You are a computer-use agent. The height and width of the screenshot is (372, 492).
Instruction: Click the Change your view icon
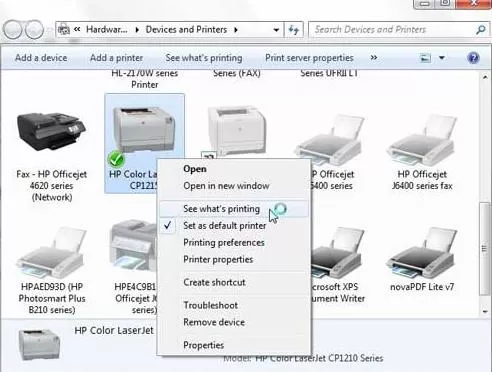[x=425, y=58]
